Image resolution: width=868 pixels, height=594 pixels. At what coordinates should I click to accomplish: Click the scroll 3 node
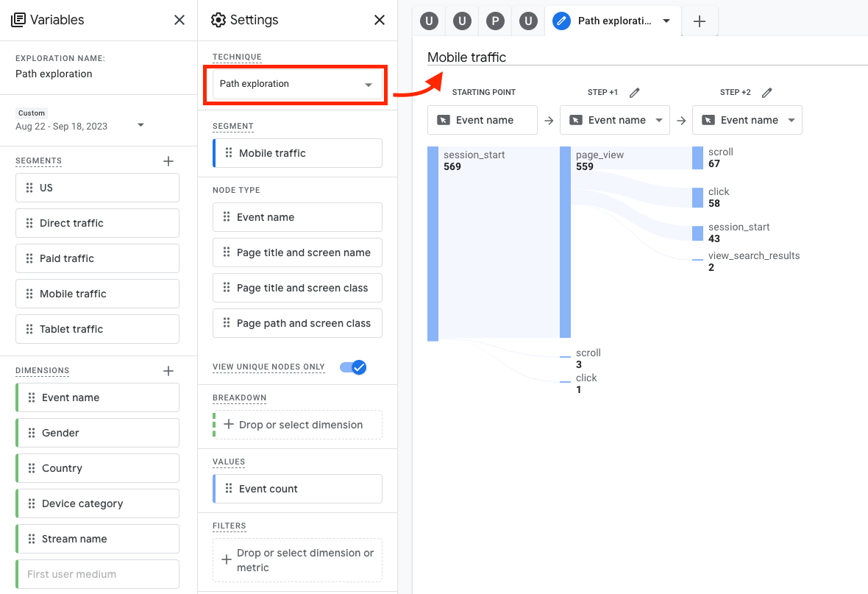565,357
